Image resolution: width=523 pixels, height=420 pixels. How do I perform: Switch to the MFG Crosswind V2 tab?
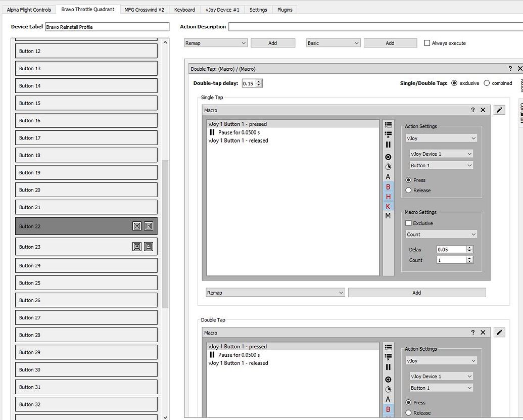[144, 10]
